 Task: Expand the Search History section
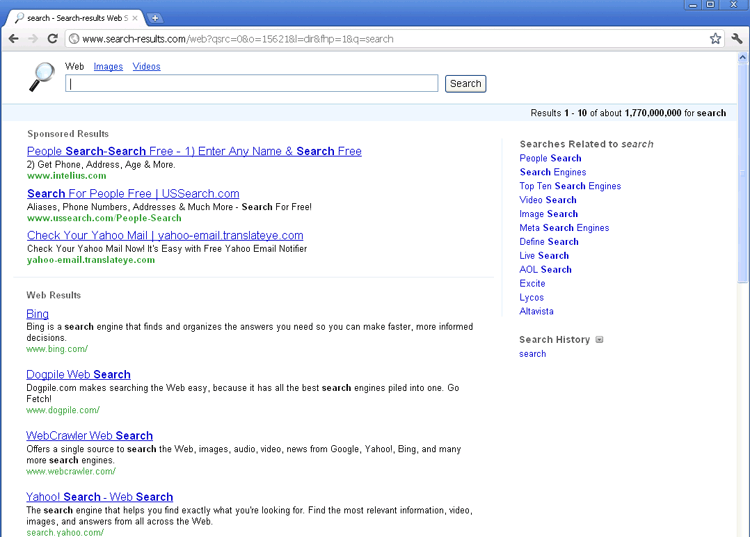pyautogui.click(x=600, y=340)
